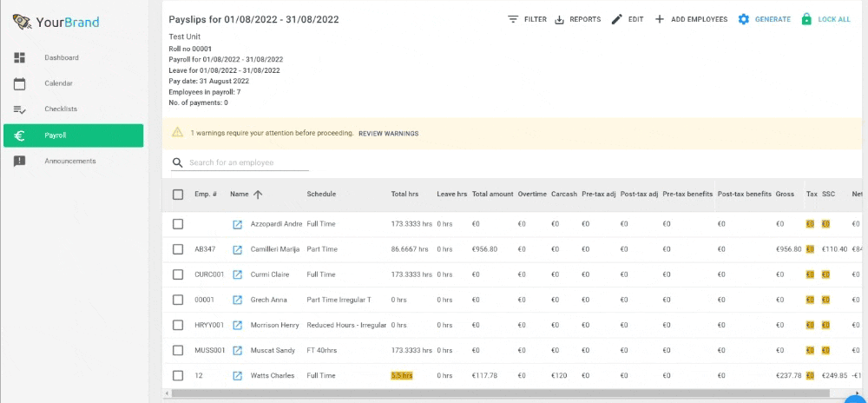
Task: Open Muscat Sandy's payslip link icon
Action: pos(237,350)
